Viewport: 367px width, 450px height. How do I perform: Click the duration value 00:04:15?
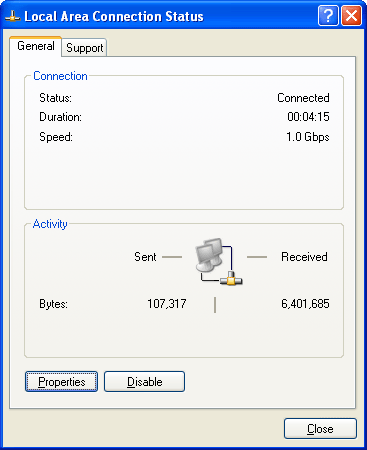click(x=308, y=117)
